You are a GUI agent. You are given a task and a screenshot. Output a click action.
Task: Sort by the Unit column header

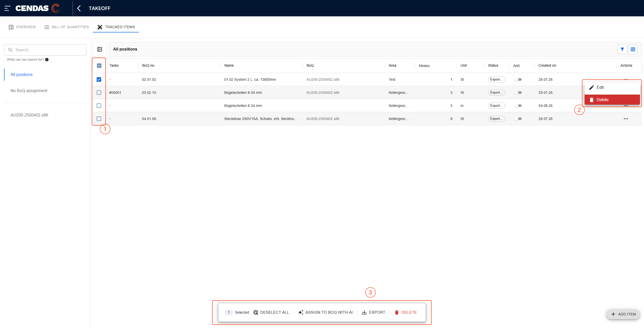point(463,65)
